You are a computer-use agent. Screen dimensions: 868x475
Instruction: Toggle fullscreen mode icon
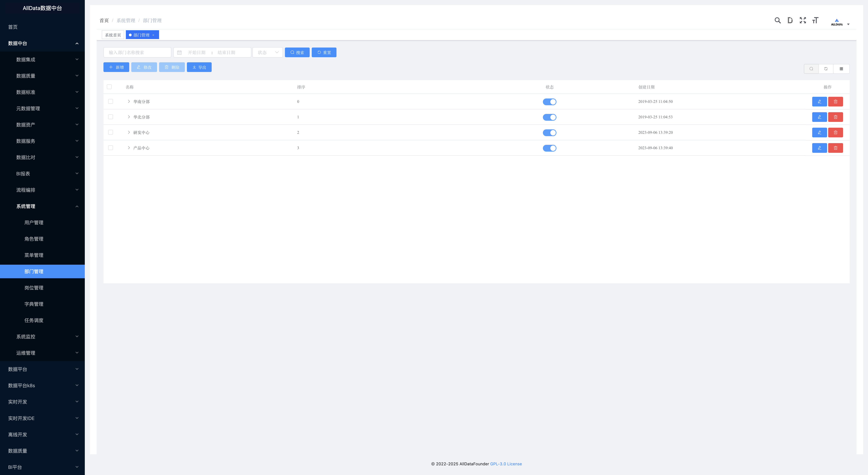click(803, 21)
